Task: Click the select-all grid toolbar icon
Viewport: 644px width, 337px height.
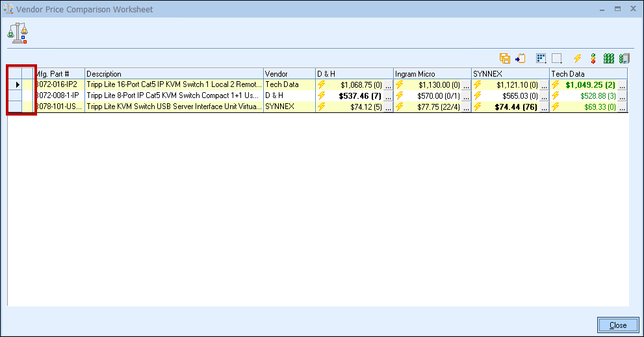Action: 541,58
